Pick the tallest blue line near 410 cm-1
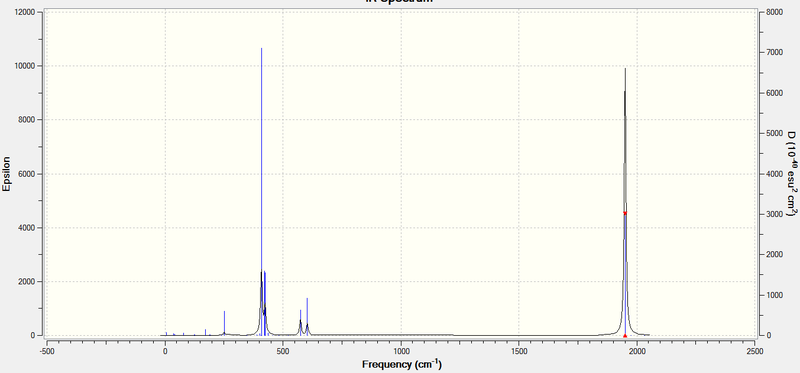 click(261, 192)
